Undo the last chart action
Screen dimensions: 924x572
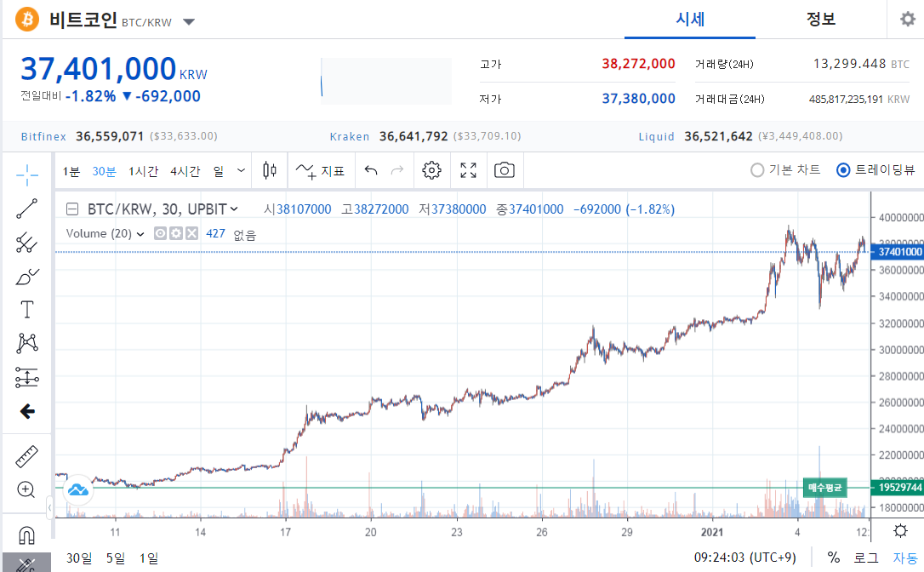(x=371, y=170)
